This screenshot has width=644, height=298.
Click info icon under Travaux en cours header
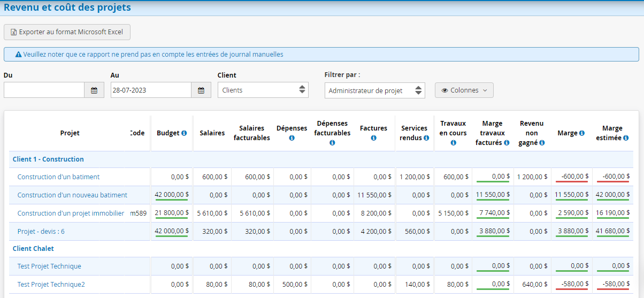(x=453, y=143)
